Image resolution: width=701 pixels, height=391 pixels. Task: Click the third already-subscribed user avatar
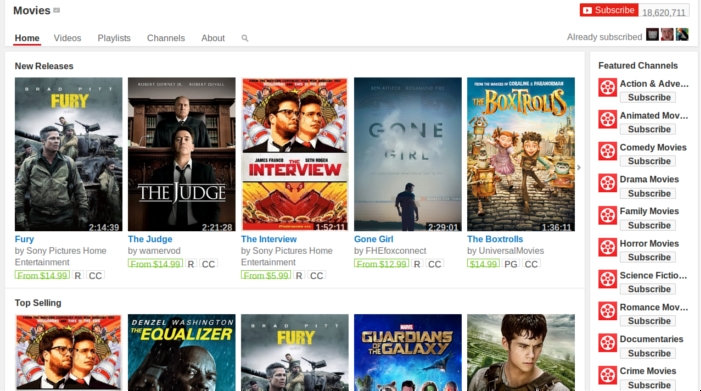coord(682,34)
